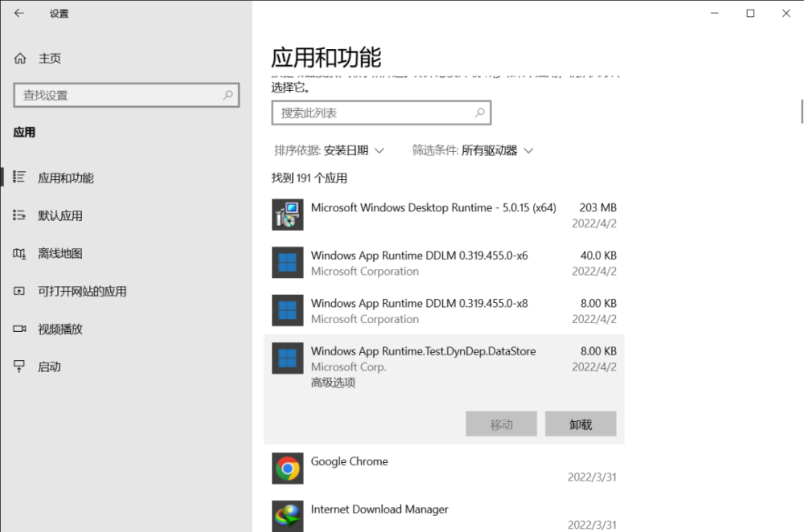Click the 应用和功能 sidebar list icon

(19, 178)
